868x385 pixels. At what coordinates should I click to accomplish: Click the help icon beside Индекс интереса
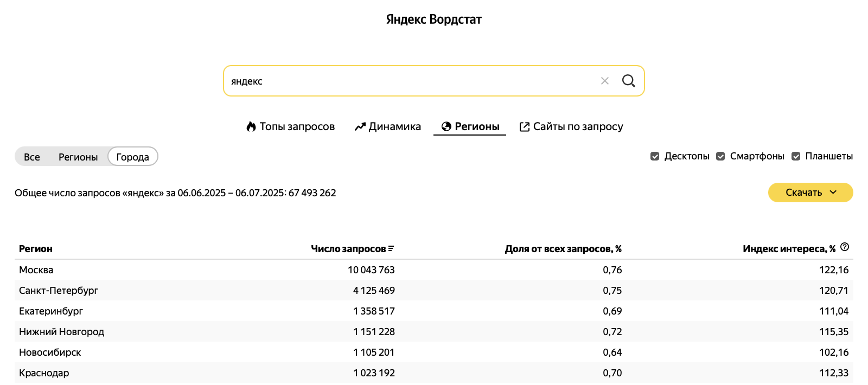click(x=845, y=247)
